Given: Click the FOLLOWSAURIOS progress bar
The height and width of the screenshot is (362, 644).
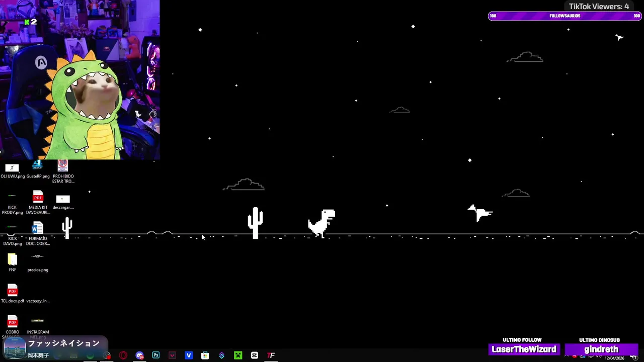Looking at the screenshot, I should (x=565, y=16).
